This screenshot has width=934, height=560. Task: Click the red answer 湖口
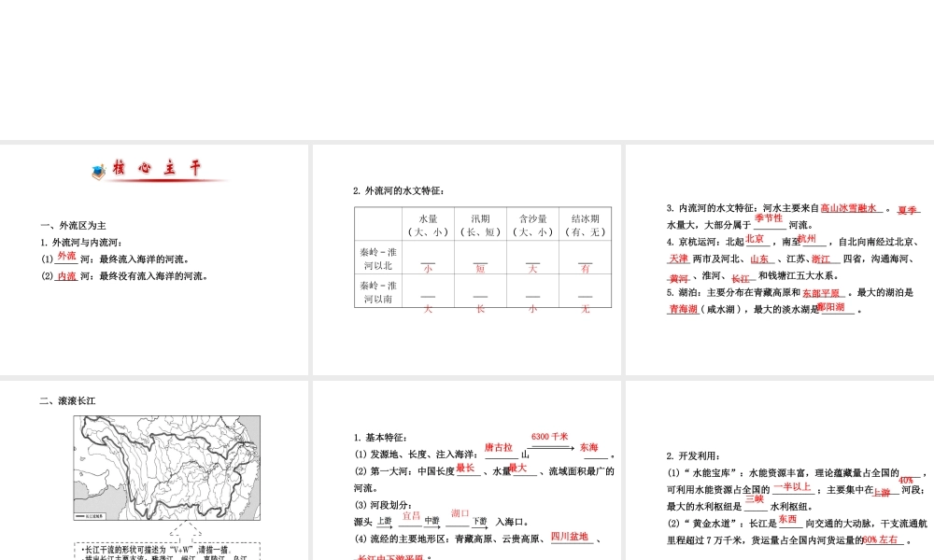pos(460,513)
